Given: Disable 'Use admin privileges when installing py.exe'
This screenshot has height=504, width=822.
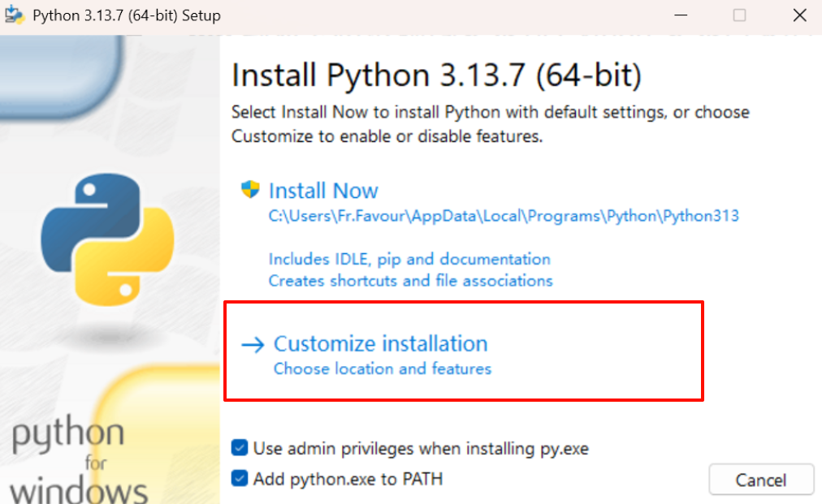Looking at the screenshot, I should pyautogui.click(x=240, y=448).
